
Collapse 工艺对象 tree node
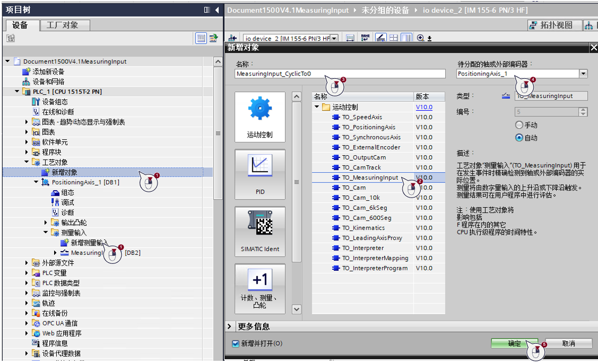[x=26, y=162]
